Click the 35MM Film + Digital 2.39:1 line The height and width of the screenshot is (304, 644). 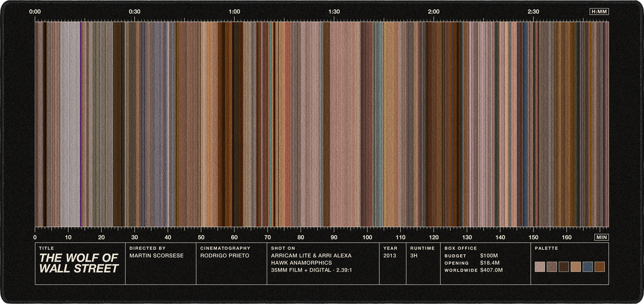(312, 270)
